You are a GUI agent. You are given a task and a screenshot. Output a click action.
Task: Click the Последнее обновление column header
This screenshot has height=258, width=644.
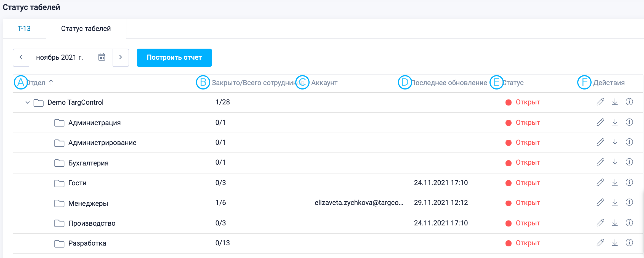point(449,83)
